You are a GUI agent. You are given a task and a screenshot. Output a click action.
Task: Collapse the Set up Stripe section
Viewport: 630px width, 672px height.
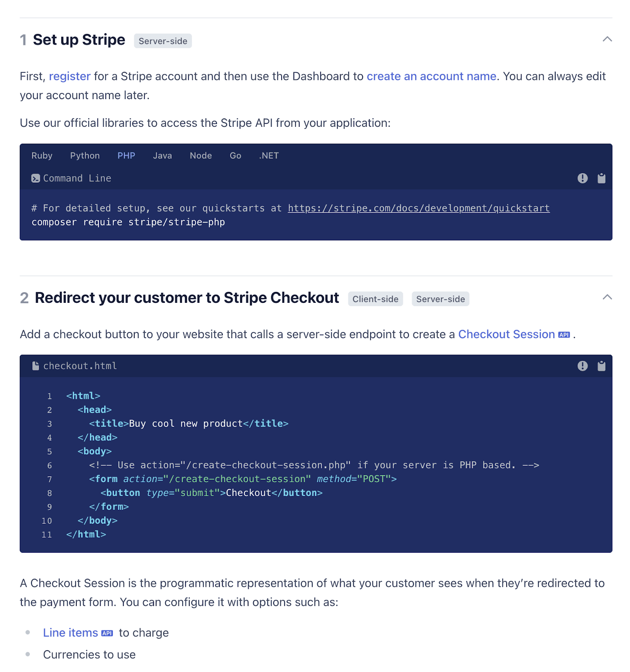click(x=607, y=39)
